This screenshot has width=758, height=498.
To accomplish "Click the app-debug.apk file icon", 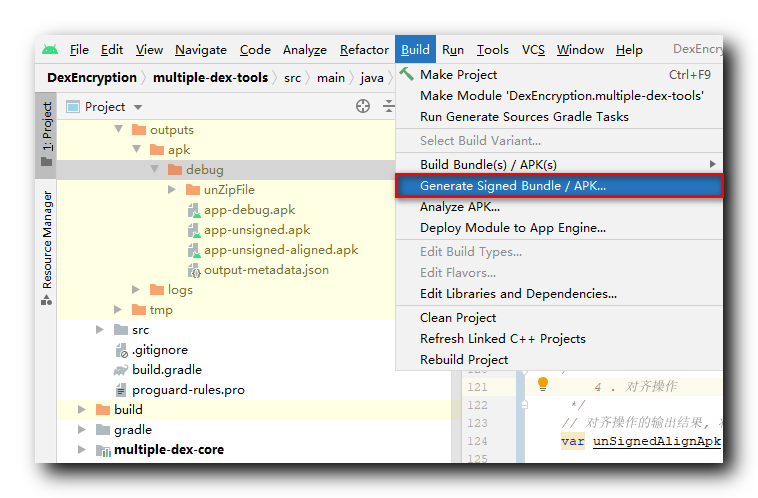I will pos(194,210).
